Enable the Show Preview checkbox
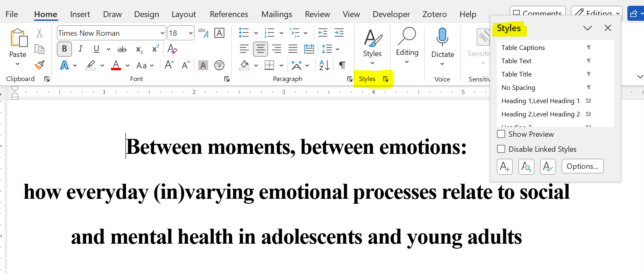This screenshot has width=644, height=274. 501,134
